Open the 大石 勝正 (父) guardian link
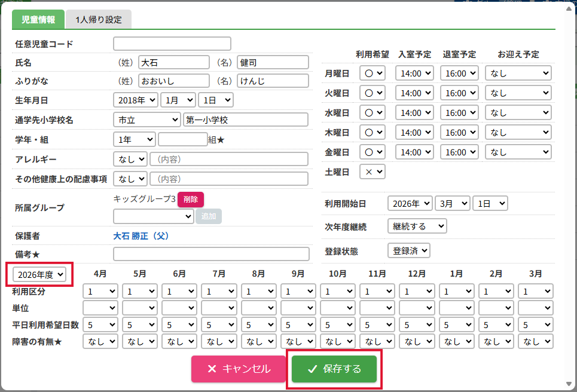577x392 pixels. (141, 235)
